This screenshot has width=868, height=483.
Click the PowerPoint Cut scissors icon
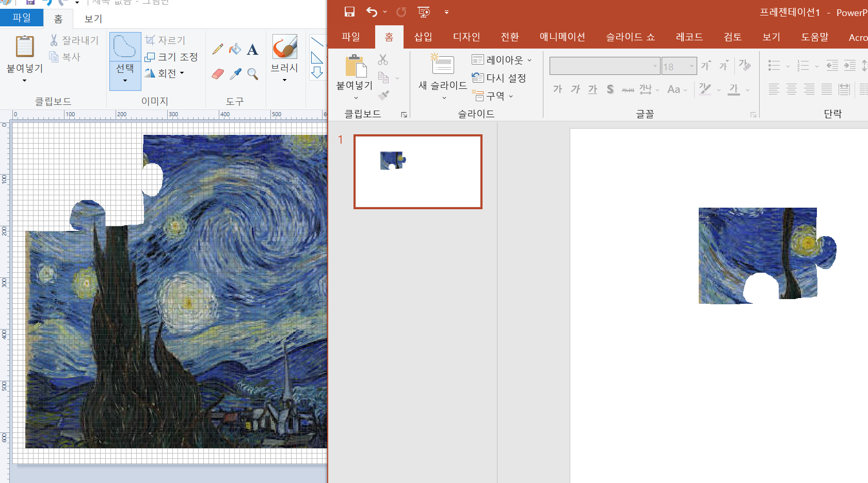383,60
